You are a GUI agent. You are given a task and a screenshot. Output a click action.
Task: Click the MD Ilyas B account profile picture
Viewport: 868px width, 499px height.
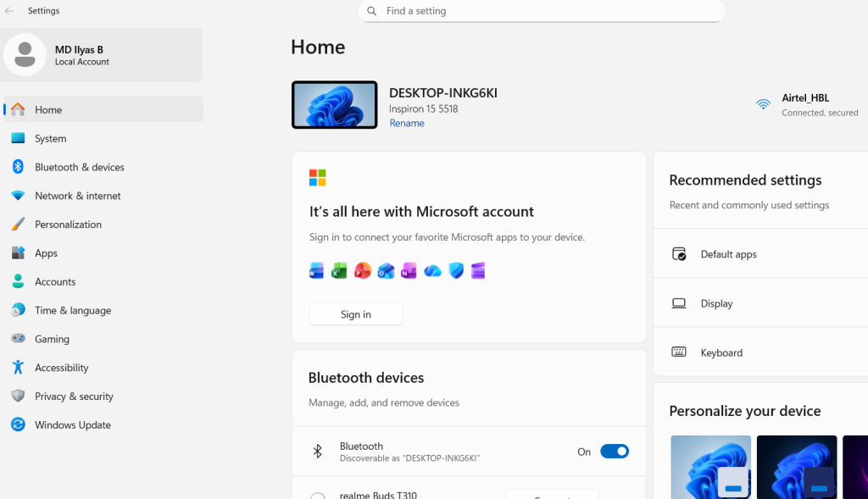pos(25,54)
